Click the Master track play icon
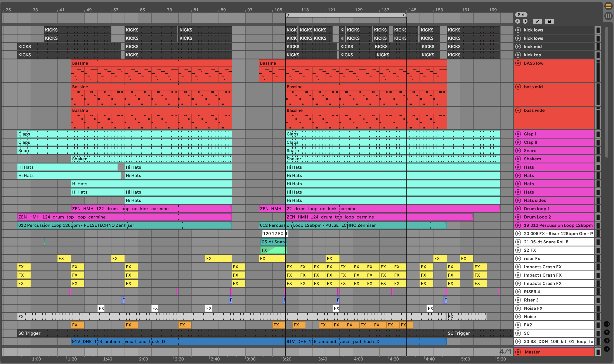The width and height of the screenshot is (614, 364). [518, 352]
